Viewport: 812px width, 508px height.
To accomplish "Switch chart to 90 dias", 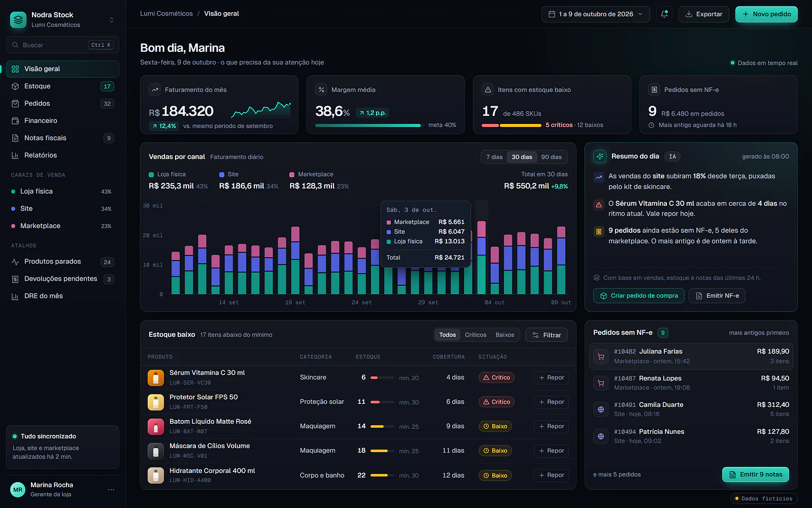I will pyautogui.click(x=551, y=157).
